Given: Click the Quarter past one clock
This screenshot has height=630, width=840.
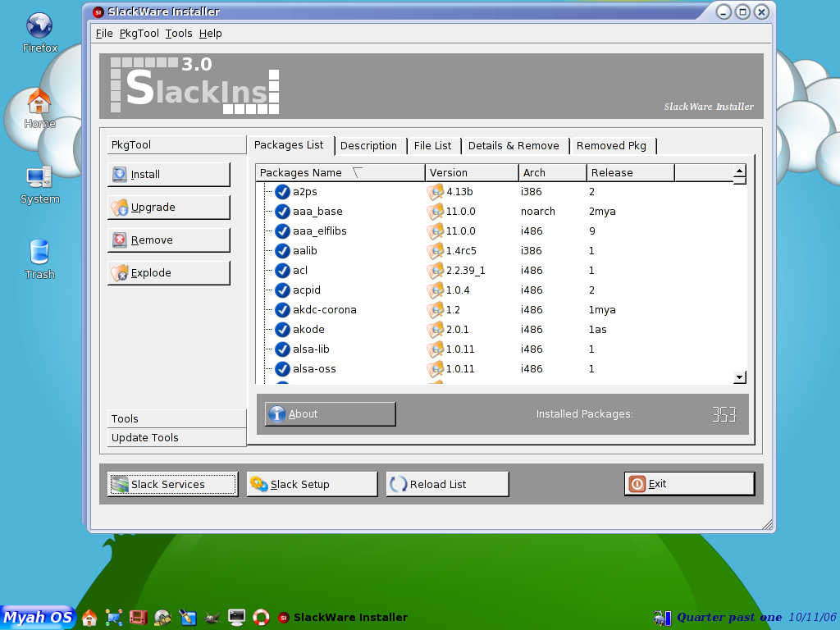Looking at the screenshot, I should (x=729, y=617).
